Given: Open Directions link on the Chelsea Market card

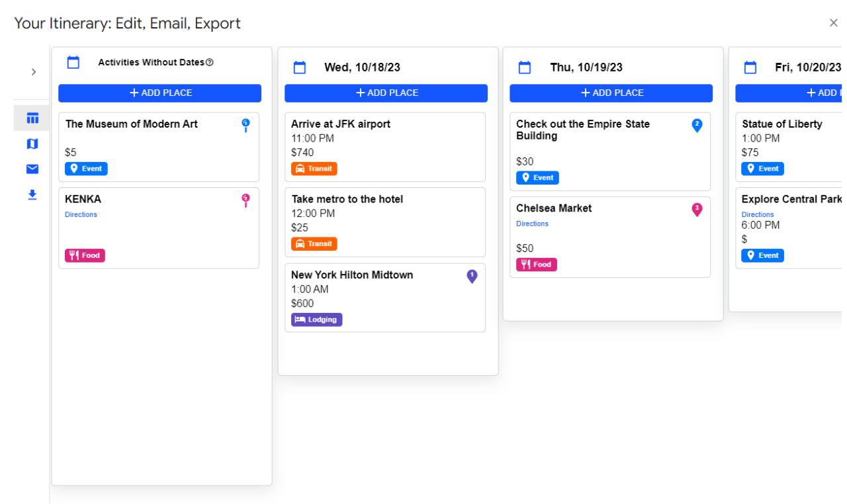Looking at the screenshot, I should pyautogui.click(x=532, y=224).
